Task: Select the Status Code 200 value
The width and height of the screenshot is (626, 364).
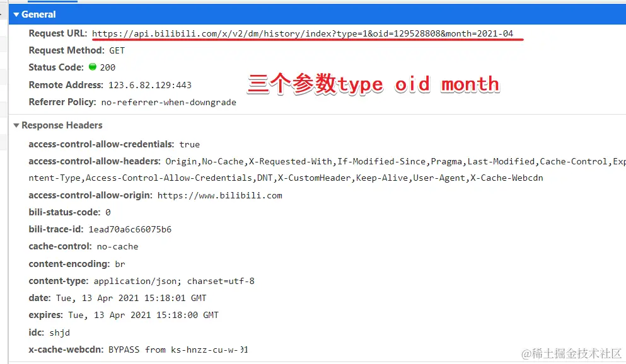Action: pos(108,67)
